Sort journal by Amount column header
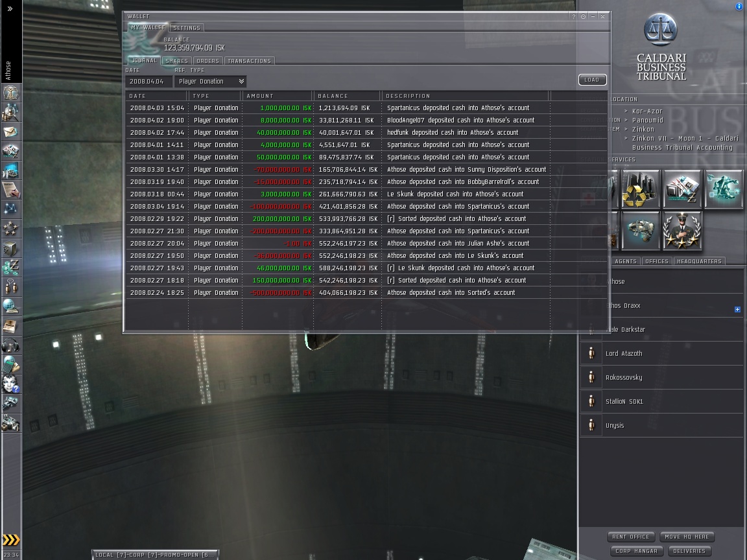Screen dimensions: 747x560 [x=278, y=96]
